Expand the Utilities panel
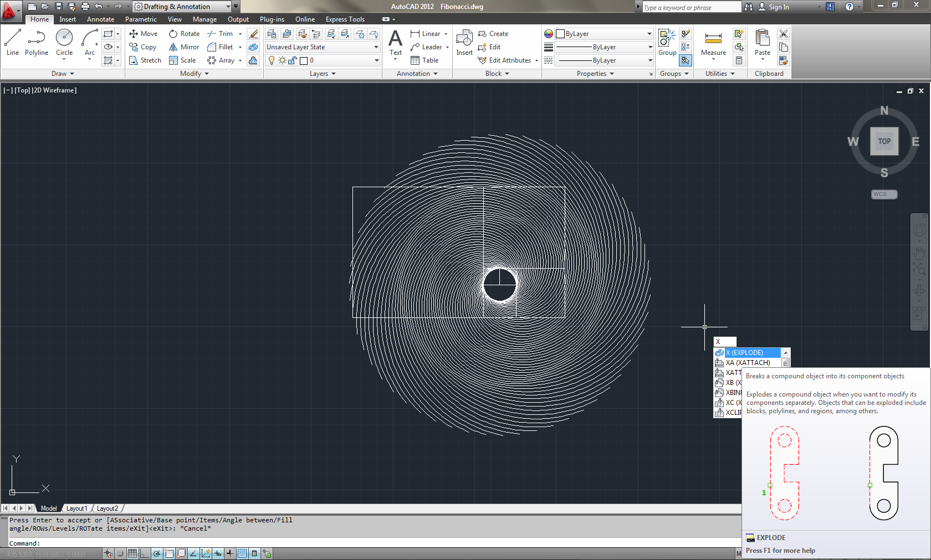 tap(720, 74)
